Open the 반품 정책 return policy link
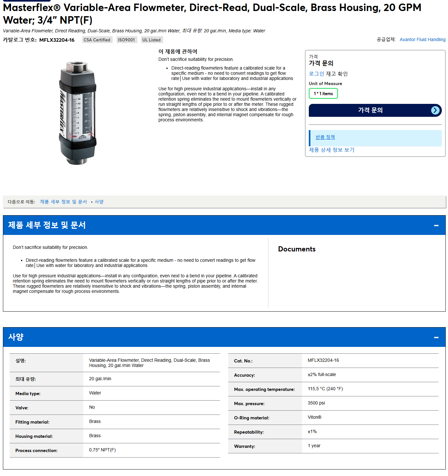This screenshot has height=476, width=448. 325,137
